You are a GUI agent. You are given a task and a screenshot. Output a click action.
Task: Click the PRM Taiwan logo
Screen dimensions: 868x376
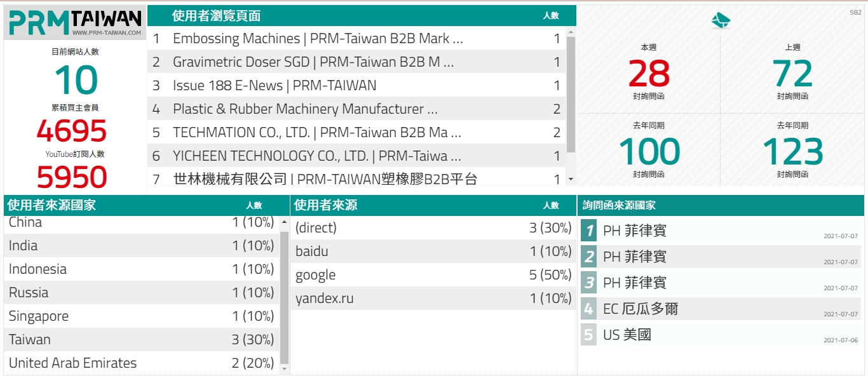pyautogui.click(x=75, y=23)
